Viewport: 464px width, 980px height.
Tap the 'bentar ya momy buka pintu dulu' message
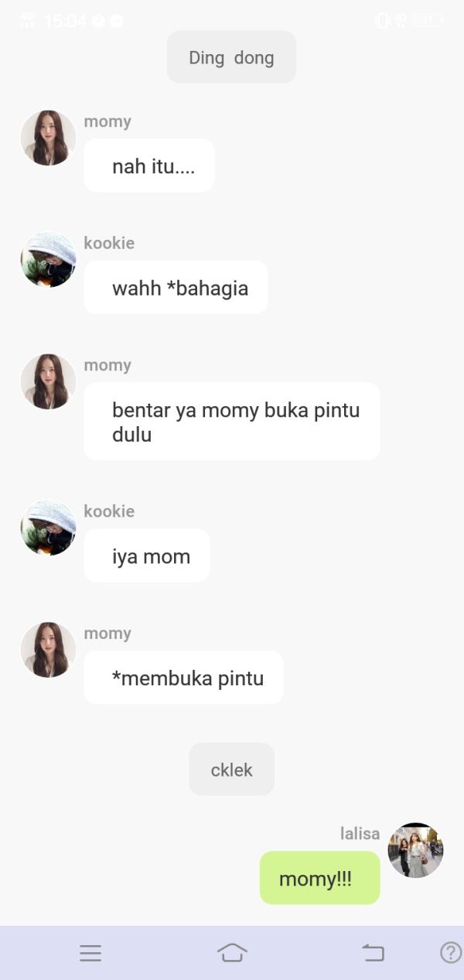[232, 422]
